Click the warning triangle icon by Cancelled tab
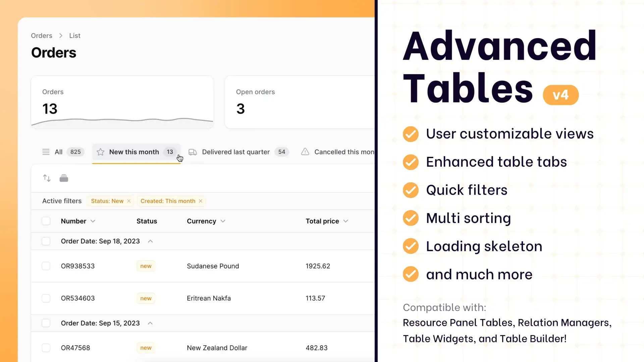Screen dimensions: 644x362 click(305, 152)
